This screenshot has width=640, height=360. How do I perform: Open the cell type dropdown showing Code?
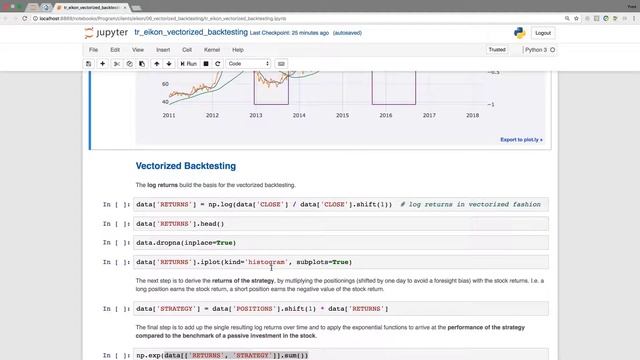(249, 64)
